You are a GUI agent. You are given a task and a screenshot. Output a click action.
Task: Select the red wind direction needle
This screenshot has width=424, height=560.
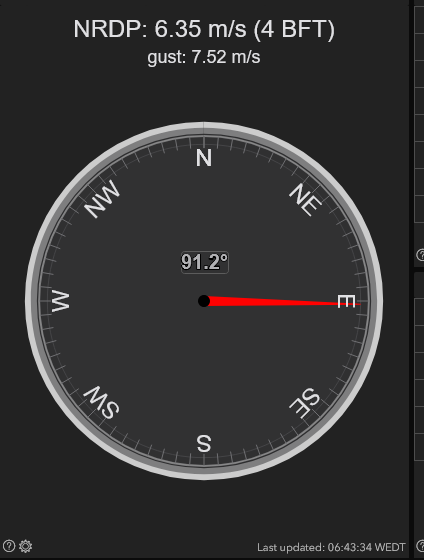284,302
